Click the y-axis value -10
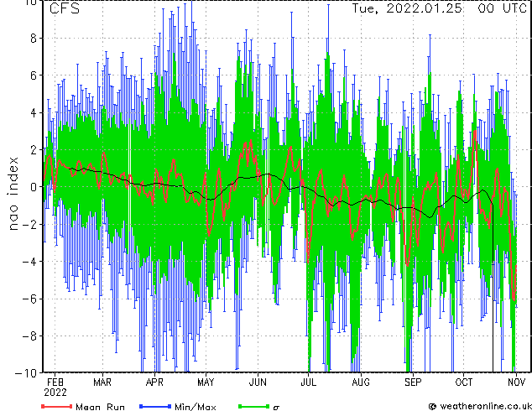This screenshot has height=411, width=532. [26, 372]
